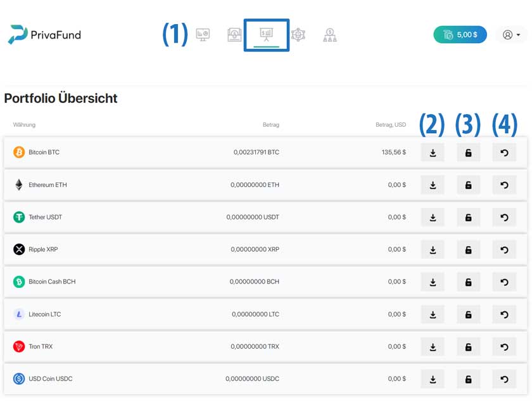Click unlock icon in Ripple XRP row
Viewport: 532px width, 402px height.
468,250
